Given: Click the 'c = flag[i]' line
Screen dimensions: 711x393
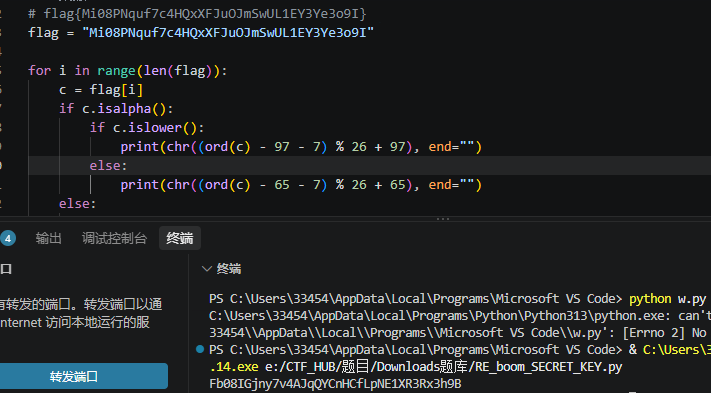Looking at the screenshot, I should pos(101,90).
